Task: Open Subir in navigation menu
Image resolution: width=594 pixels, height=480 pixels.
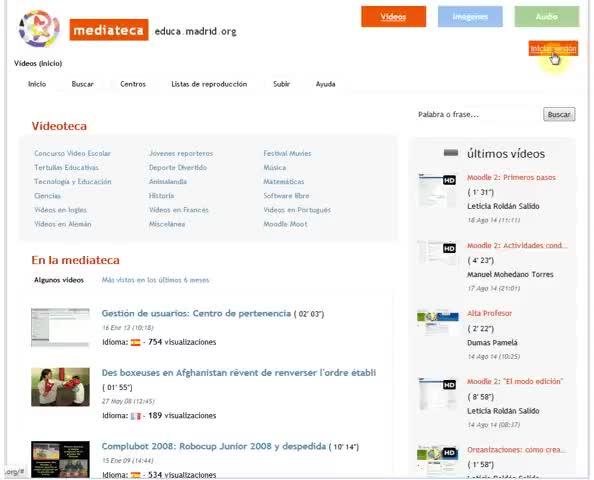Action: (x=281, y=84)
